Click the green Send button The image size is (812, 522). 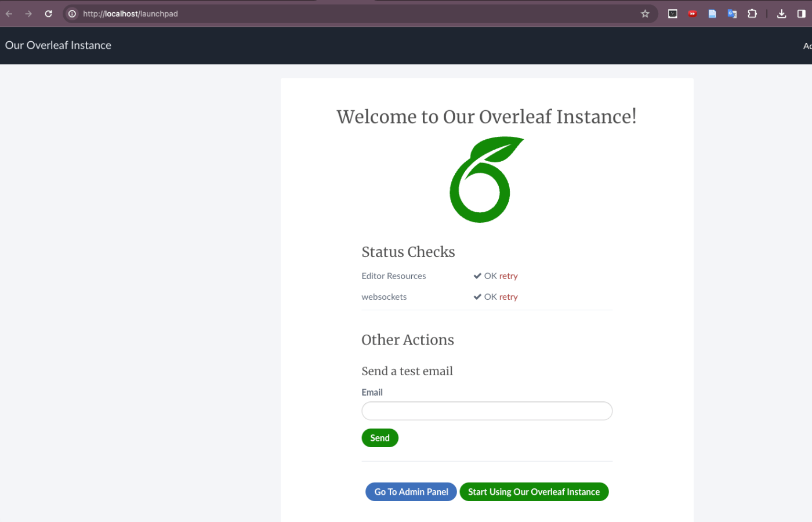pyautogui.click(x=380, y=438)
